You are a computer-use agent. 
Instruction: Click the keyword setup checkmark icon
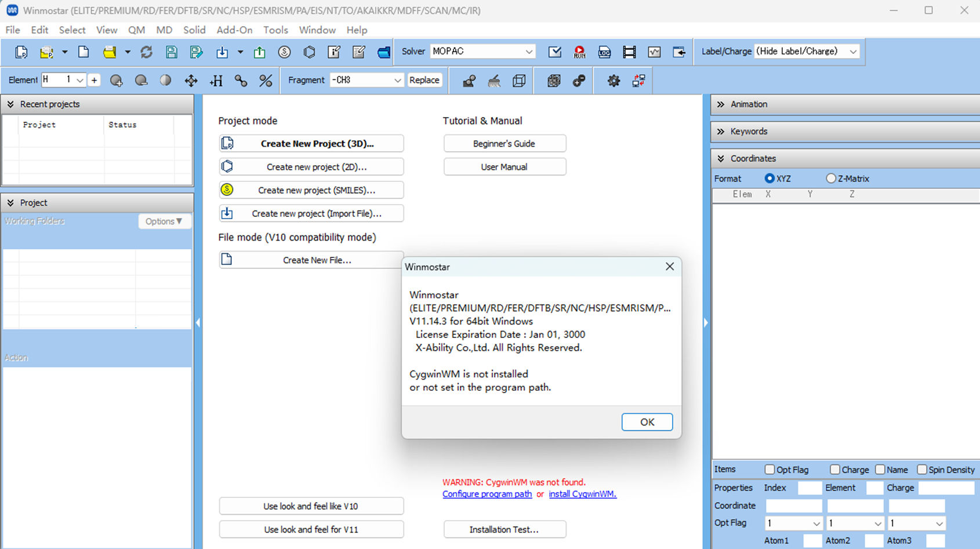[x=554, y=52]
